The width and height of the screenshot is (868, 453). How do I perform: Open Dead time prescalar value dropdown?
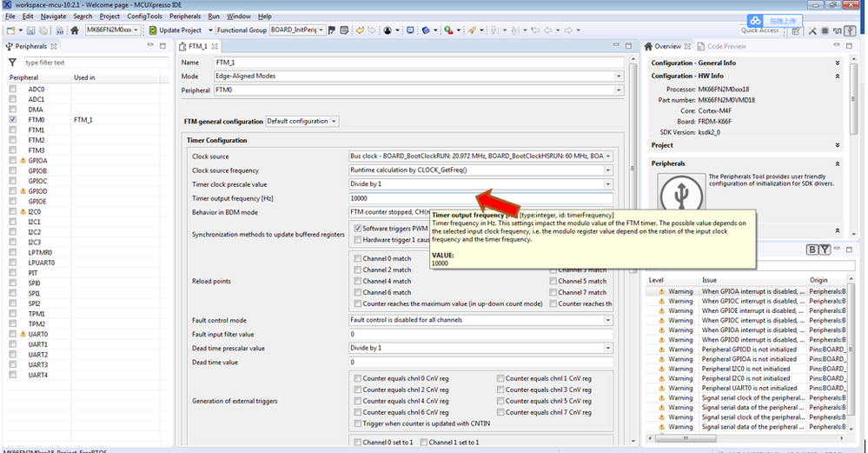click(x=608, y=348)
